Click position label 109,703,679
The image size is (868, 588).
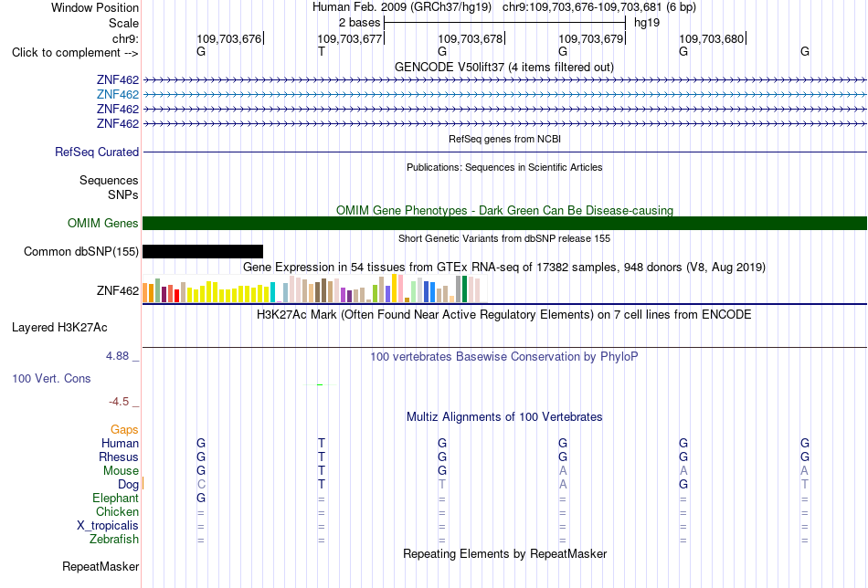point(591,38)
